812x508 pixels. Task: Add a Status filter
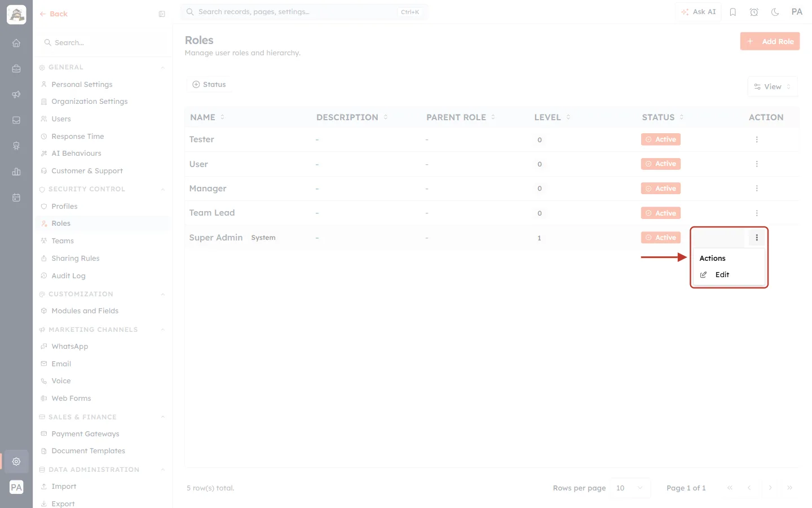pos(209,85)
